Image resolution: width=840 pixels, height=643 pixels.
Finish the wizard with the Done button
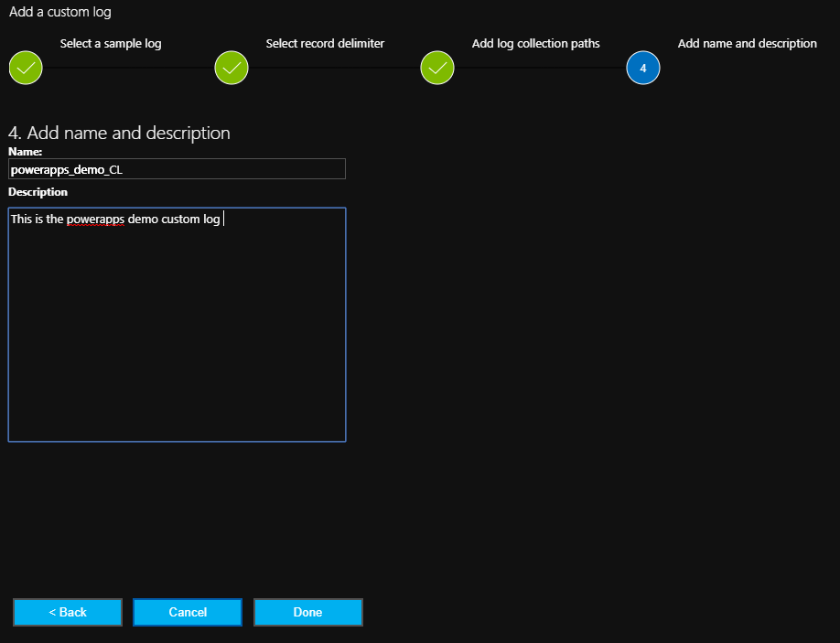[x=307, y=612]
